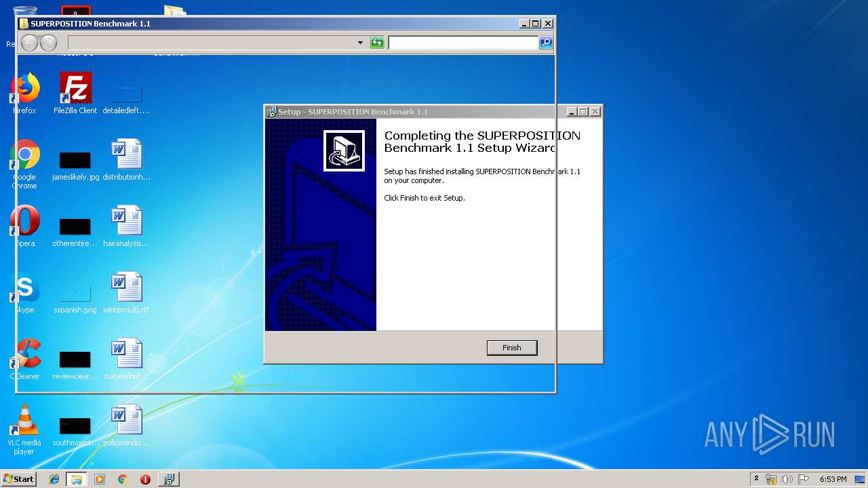Select the otherentire image file
Image resolution: width=868 pixels, height=488 pixels.
coord(75,232)
